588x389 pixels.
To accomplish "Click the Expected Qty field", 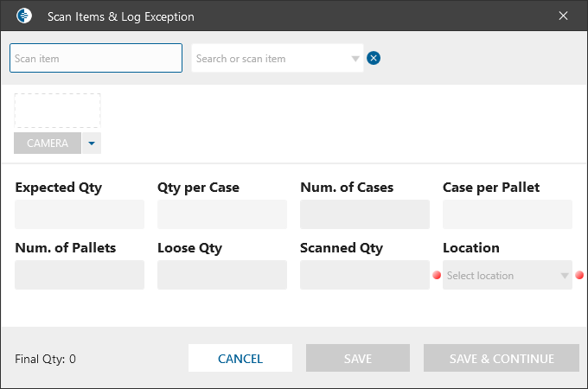I will coord(80,214).
